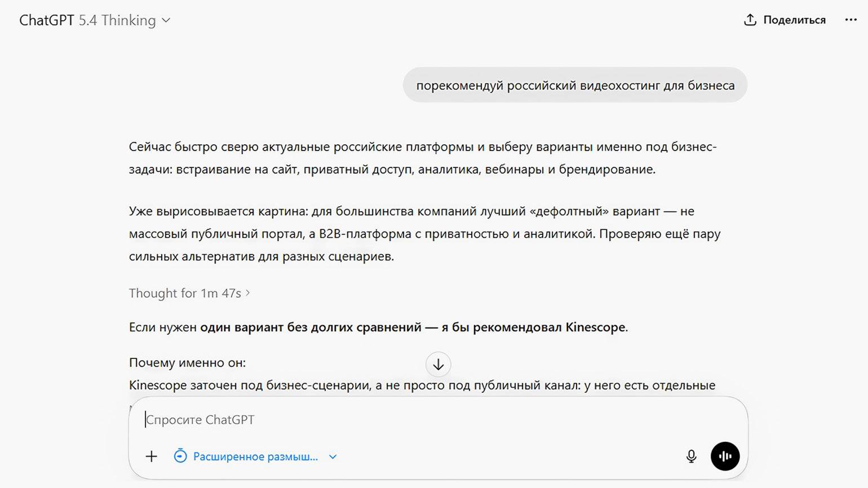Expand the chevron beside Thought for 1m 47s
This screenshot has width=868, height=488.
tap(248, 293)
